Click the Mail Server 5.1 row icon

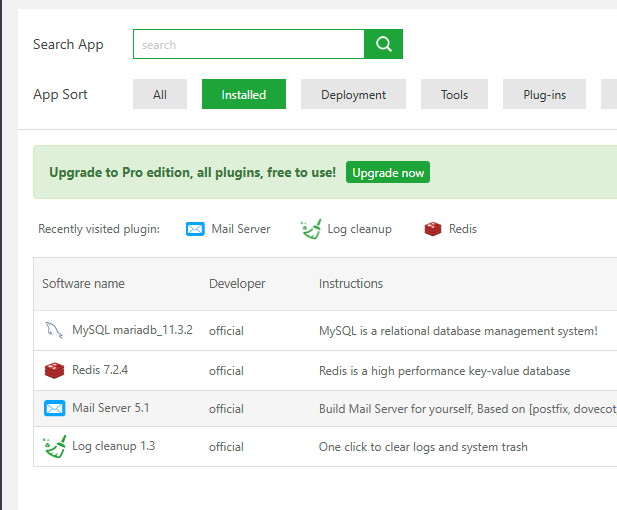click(x=54, y=408)
